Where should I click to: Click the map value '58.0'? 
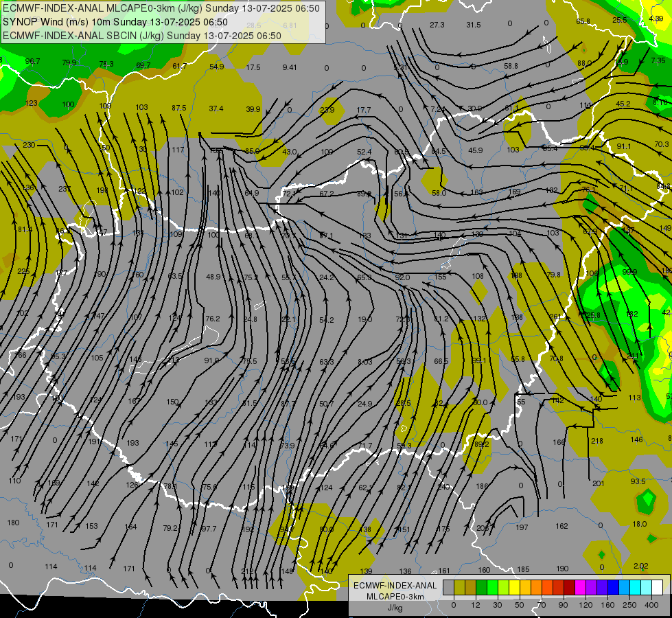(x=439, y=193)
